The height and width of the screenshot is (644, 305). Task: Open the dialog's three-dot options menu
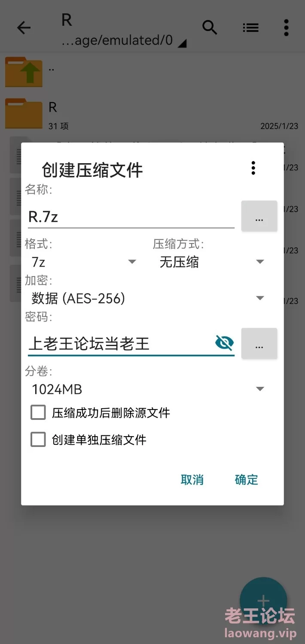pos(253,168)
